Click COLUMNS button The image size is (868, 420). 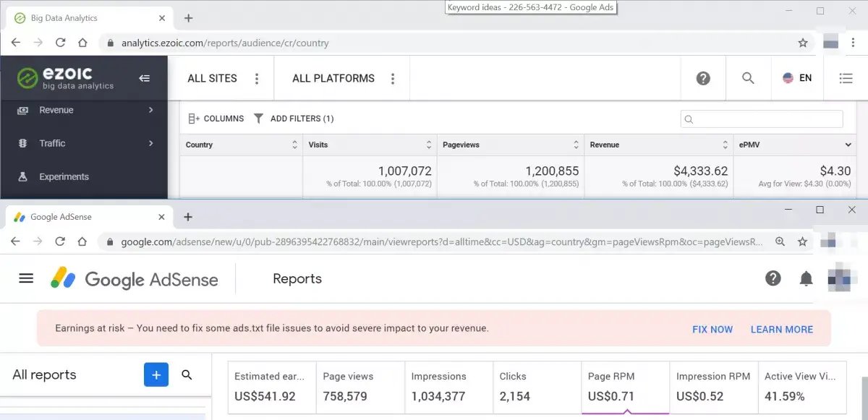[216, 119]
